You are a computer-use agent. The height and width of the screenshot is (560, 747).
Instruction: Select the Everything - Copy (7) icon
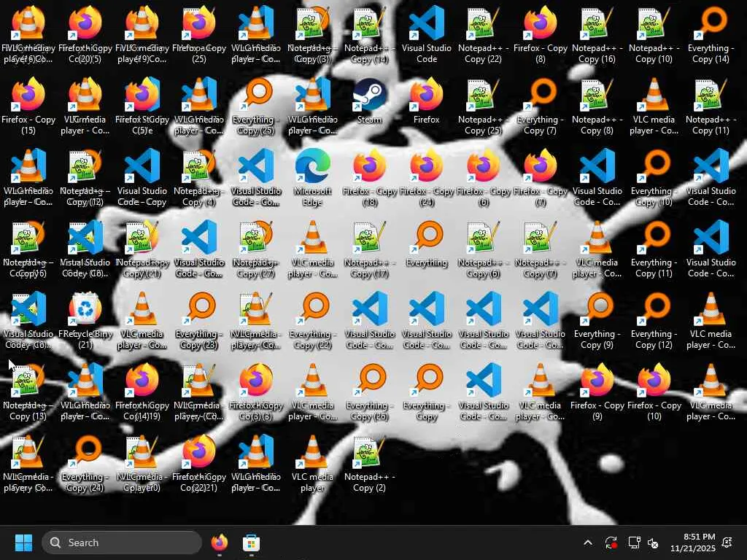pos(541,106)
